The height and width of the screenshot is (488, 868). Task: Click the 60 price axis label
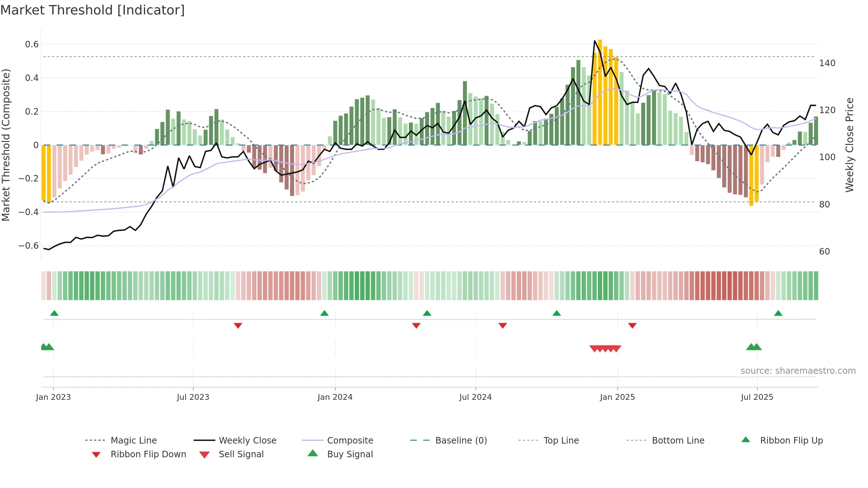825,252
